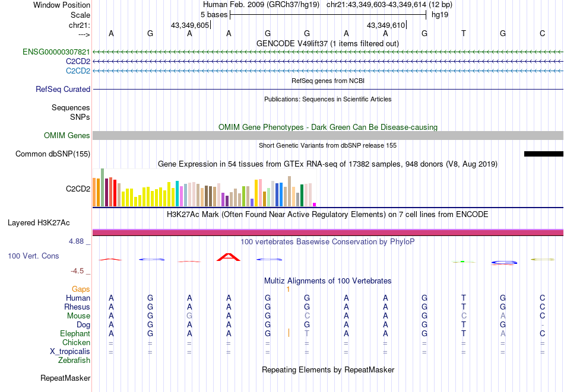Click the hg19 label beside the scale
This screenshot has height=392, width=564.
point(440,15)
